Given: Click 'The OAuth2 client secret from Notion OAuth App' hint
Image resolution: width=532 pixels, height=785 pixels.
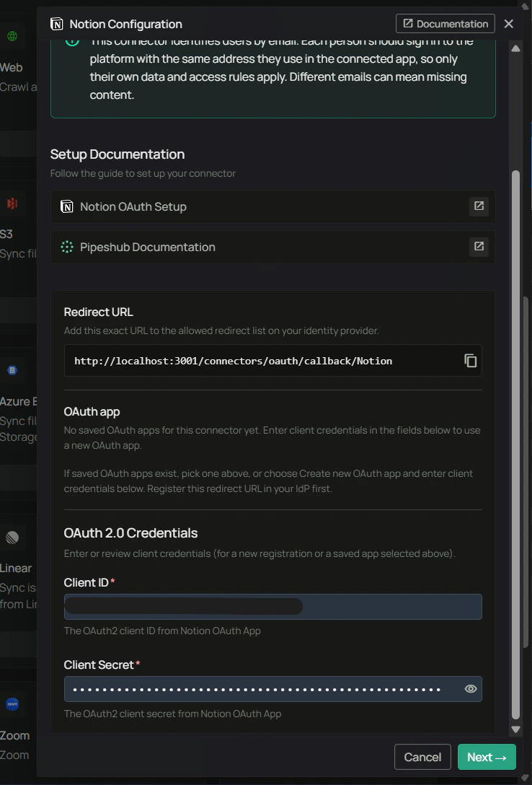Looking at the screenshot, I should (x=172, y=714).
